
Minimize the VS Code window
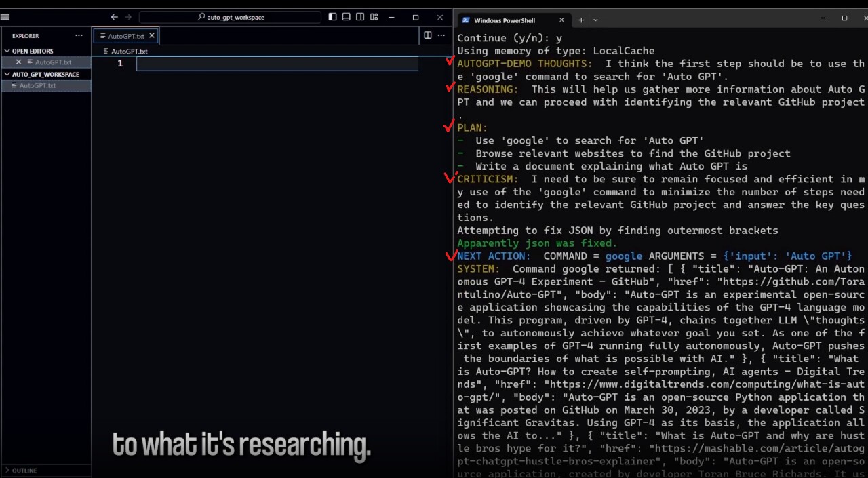(x=391, y=17)
